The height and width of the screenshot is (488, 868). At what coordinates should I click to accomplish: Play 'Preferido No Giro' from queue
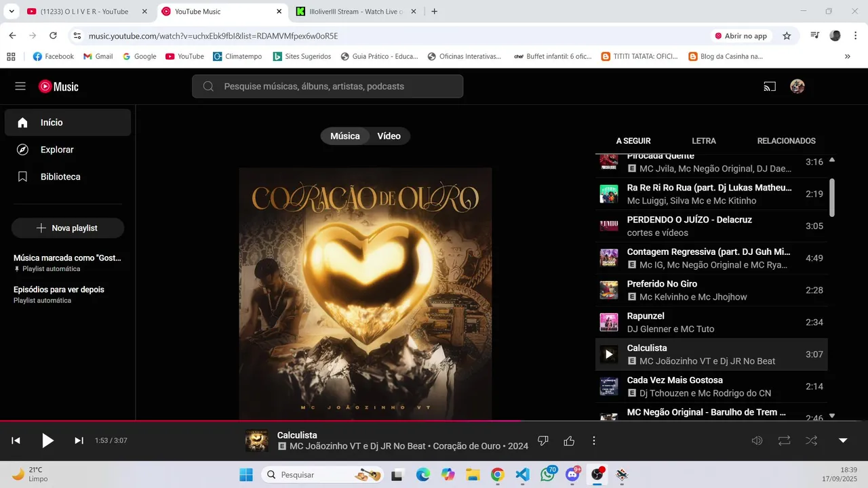(711, 290)
